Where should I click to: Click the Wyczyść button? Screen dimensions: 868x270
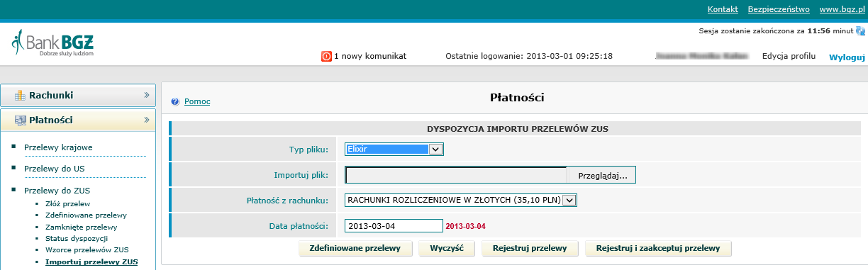tap(446, 248)
